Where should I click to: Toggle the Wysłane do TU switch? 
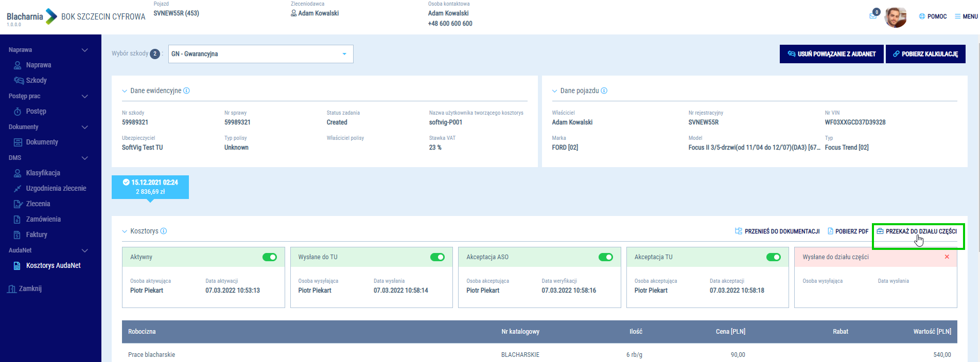pos(437,257)
